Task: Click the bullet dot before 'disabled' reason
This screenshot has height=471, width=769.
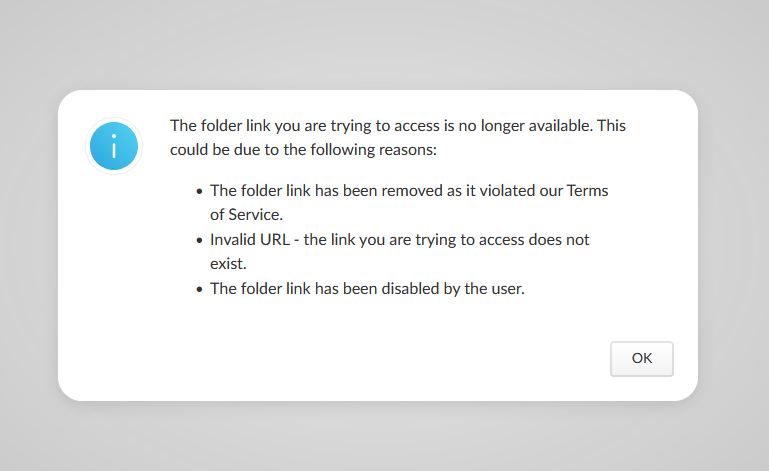Action: click(x=199, y=289)
